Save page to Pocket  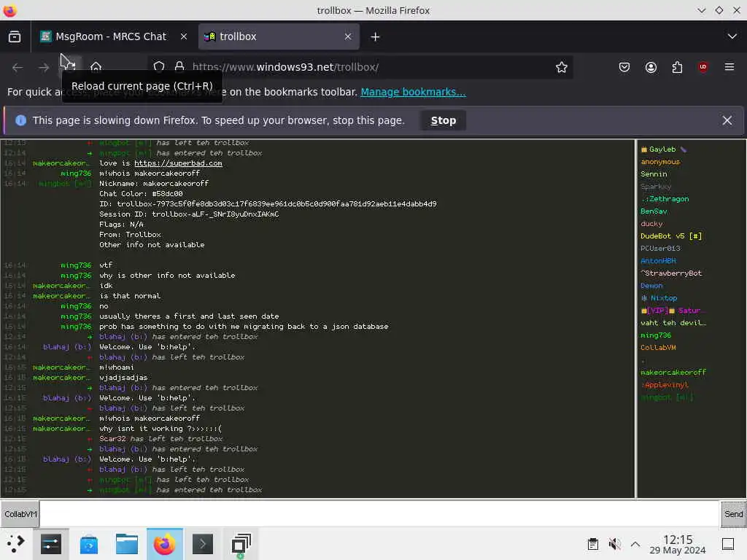pyautogui.click(x=624, y=67)
